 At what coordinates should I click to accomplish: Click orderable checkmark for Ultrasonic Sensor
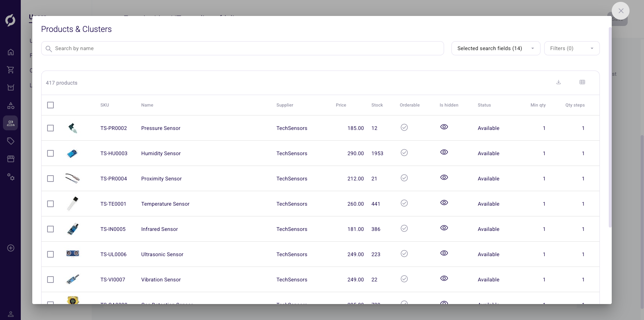pos(404,254)
